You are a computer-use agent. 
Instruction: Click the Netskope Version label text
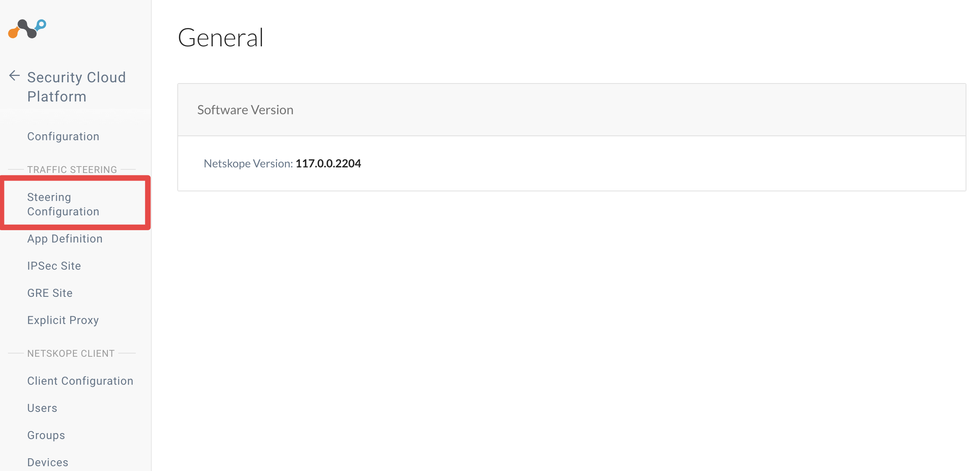pos(248,163)
